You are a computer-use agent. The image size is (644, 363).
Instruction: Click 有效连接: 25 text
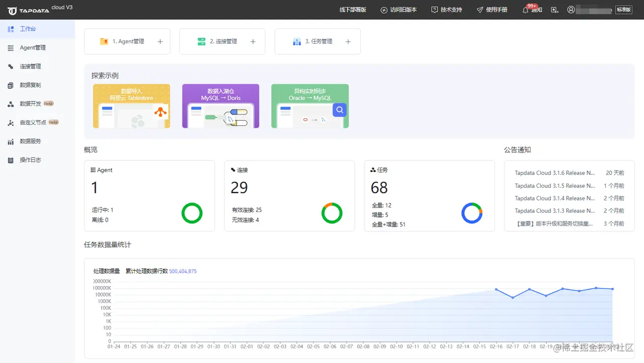[247, 210]
